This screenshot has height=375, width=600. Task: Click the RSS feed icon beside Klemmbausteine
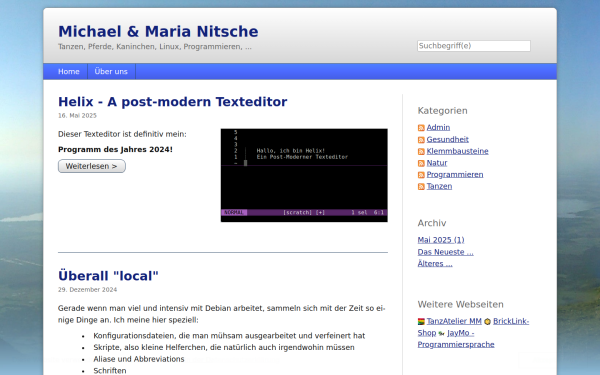pos(421,152)
